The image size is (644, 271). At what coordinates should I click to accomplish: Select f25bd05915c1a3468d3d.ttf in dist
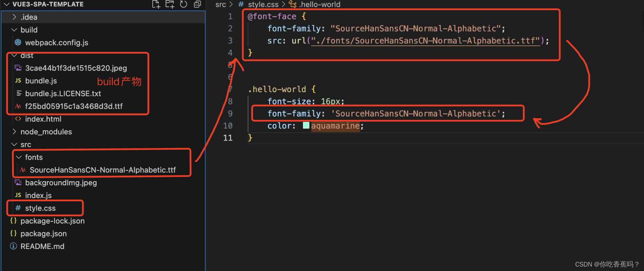pos(74,106)
